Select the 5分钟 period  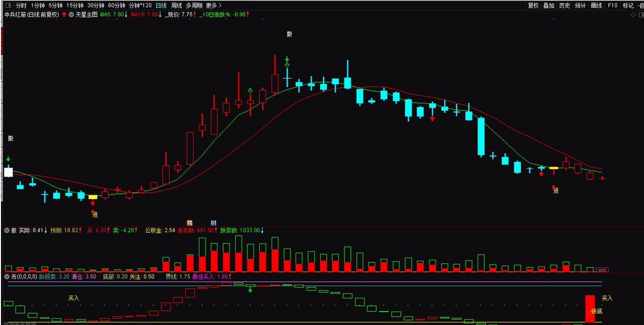pos(56,6)
